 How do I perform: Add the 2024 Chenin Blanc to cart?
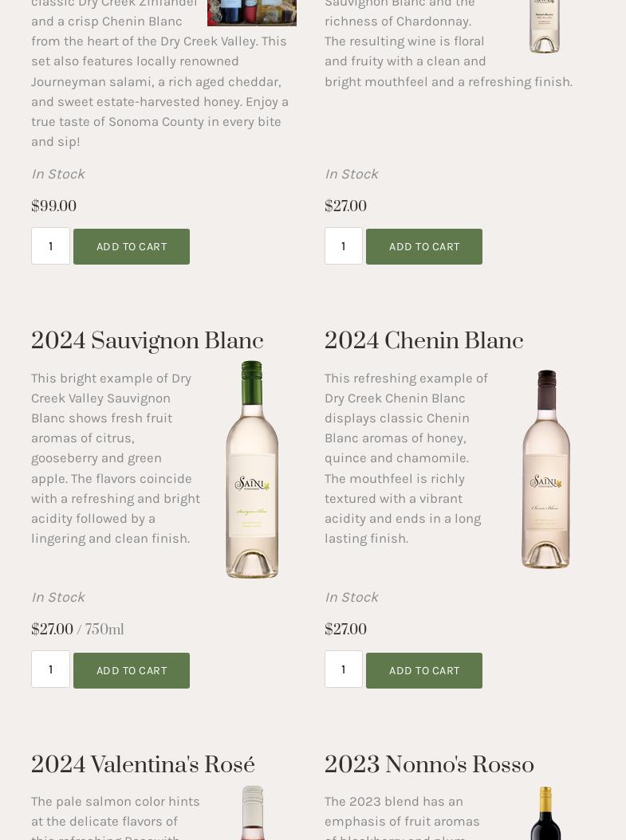[x=424, y=670]
